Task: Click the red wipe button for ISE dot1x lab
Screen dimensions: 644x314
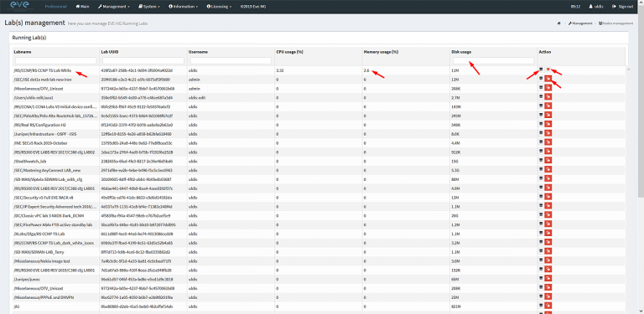Action: point(548,79)
